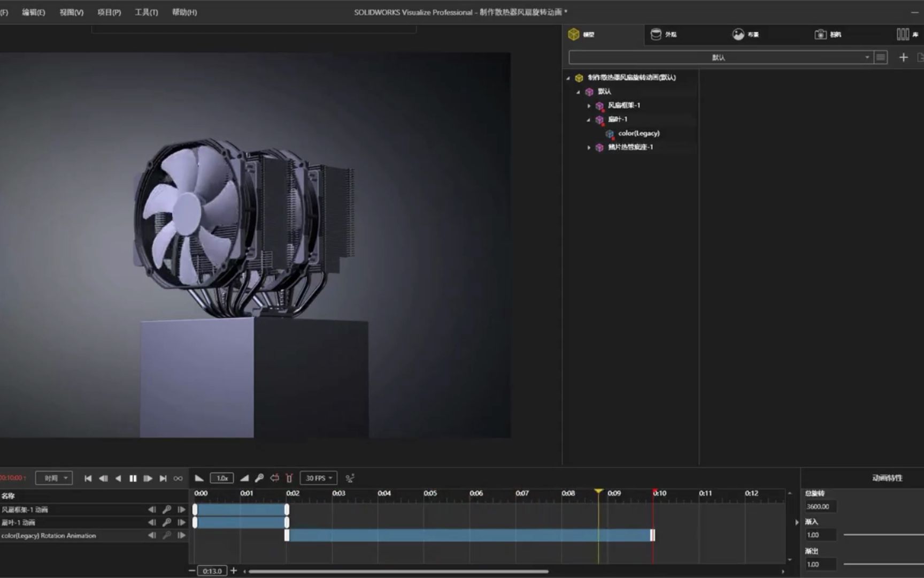Viewport: 924px width, 578px height.
Task: Open the 工具(T) menu
Action: (146, 12)
